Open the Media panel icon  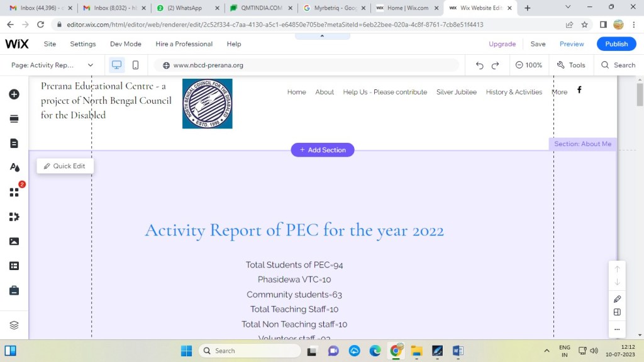(x=14, y=241)
